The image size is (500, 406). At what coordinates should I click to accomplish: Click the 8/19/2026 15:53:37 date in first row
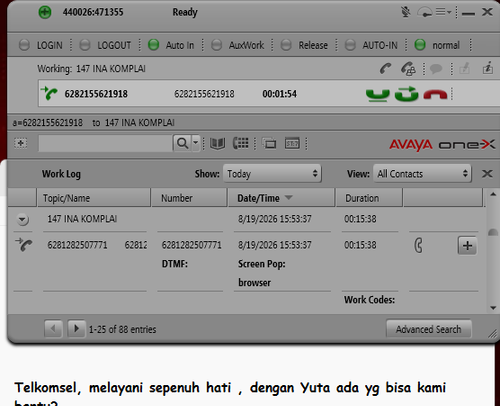tap(275, 219)
